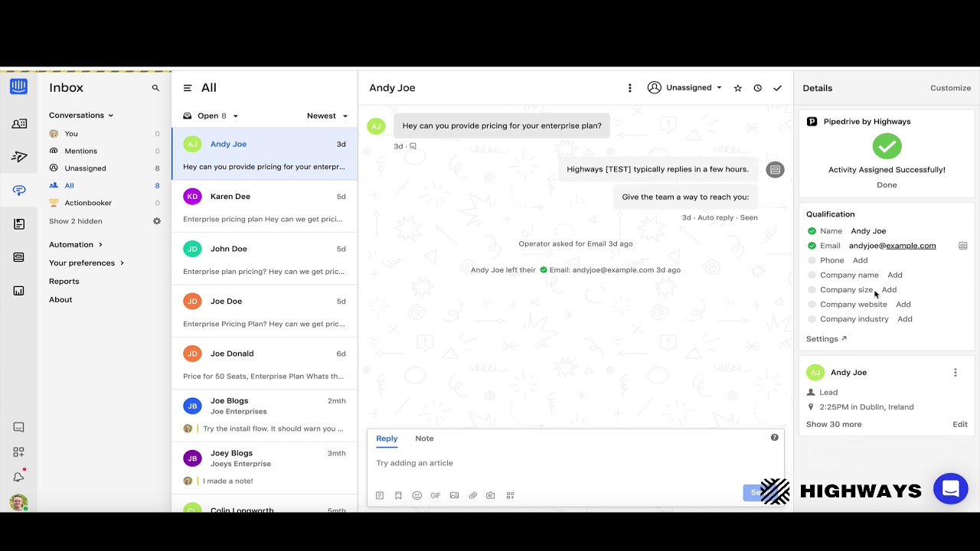Image resolution: width=980 pixels, height=551 pixels.
Task: Open qualification Settings link
Action: (x=827, y=339)
